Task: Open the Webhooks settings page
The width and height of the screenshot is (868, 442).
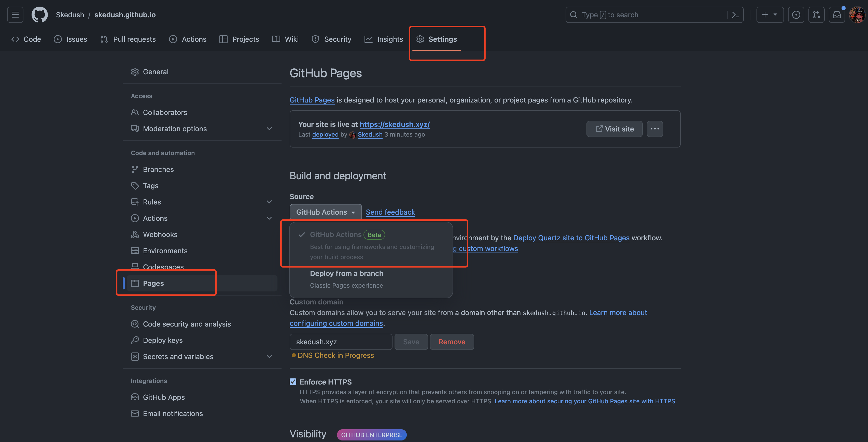Action: point(160,235)
